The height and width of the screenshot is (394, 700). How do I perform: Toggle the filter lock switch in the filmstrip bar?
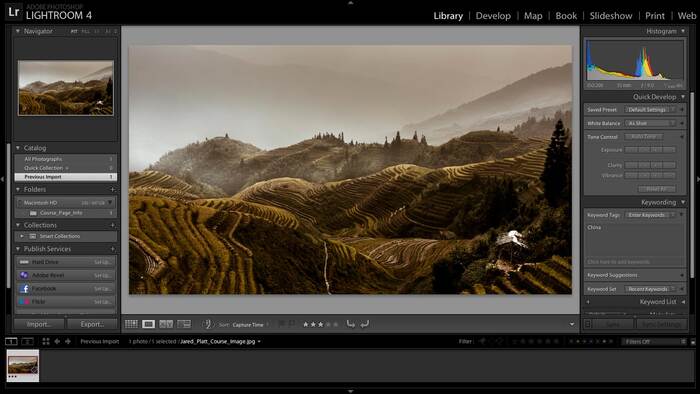693,342
